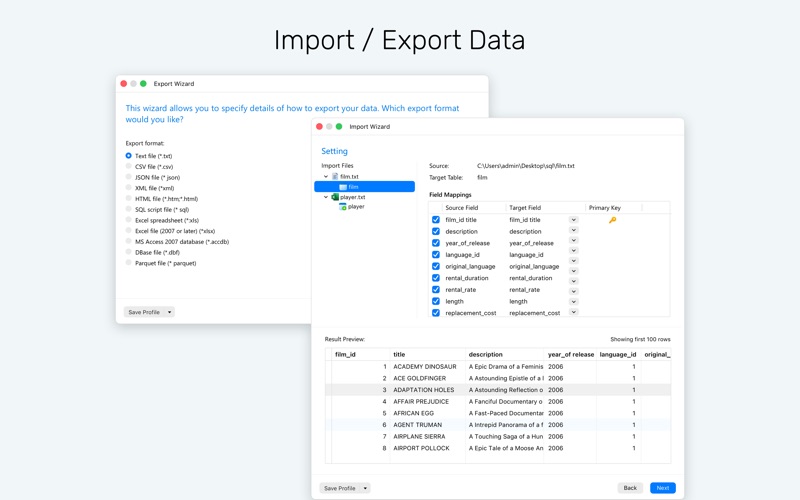This screenshot has height=500, width=800.
Task: Open Save Profile dropdown arrow in Export Wizard
Action: pyautogui.click(x=169, y=312)
